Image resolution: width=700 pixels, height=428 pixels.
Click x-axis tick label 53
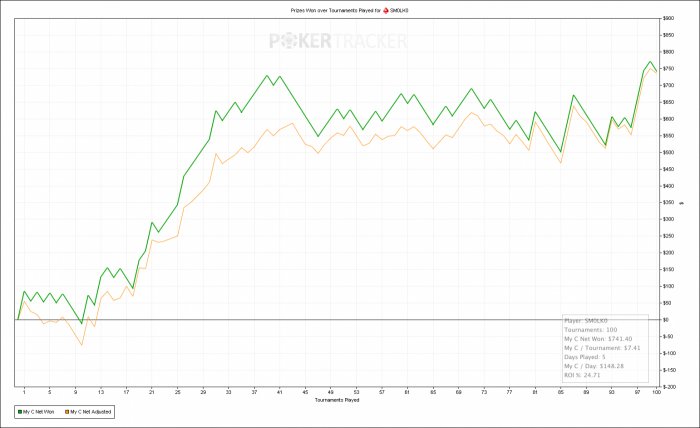coord(356,392)
